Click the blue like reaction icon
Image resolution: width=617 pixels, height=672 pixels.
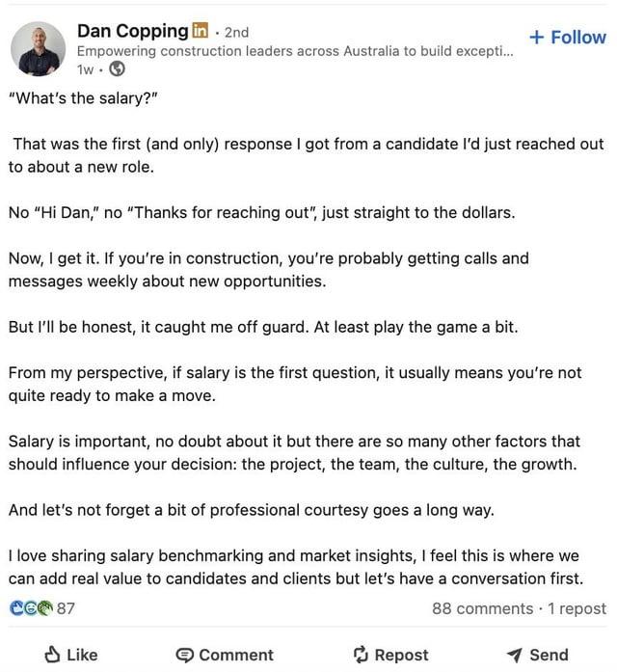pos(15,608)
